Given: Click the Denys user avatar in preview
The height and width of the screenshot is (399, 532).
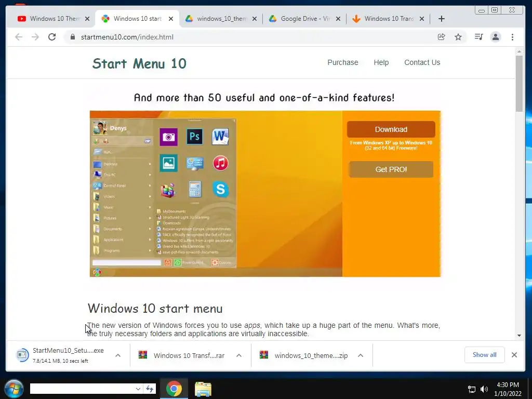Looking at the screenshot, I should [100, 128].
